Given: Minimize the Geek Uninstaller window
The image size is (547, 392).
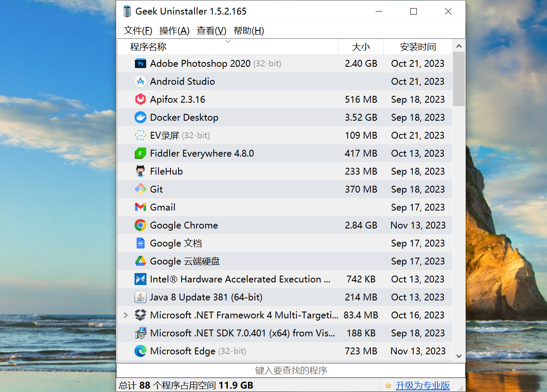Looking at the screenshot, I should (x=379, y=12).
